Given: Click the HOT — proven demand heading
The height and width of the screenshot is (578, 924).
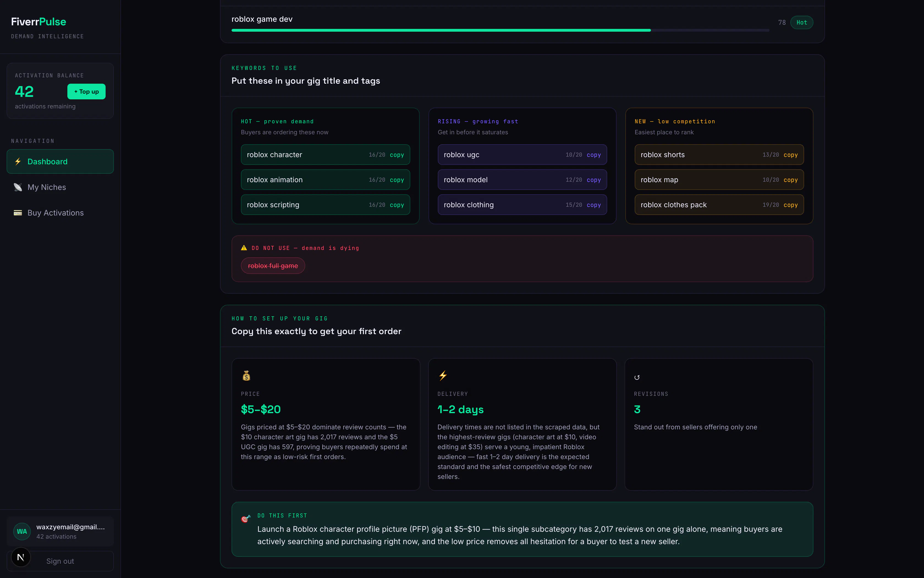Looking at the screenshot, I should click(277, 122).
